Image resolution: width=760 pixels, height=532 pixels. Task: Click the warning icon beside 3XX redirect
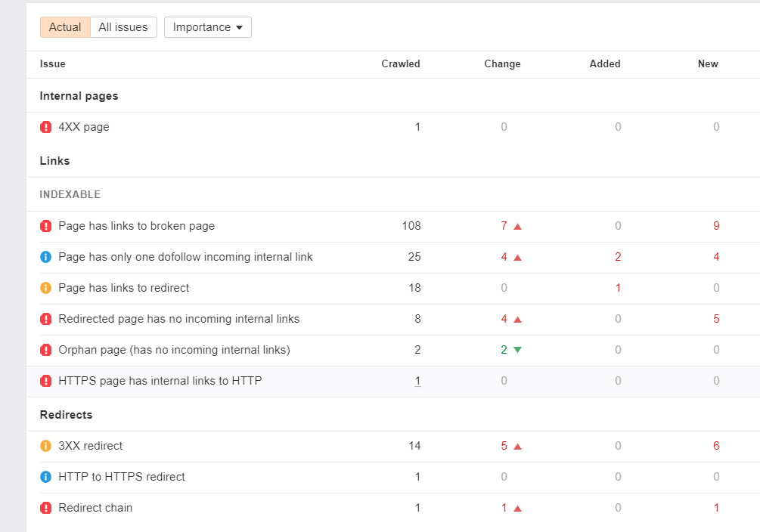[x=45, y=446]
